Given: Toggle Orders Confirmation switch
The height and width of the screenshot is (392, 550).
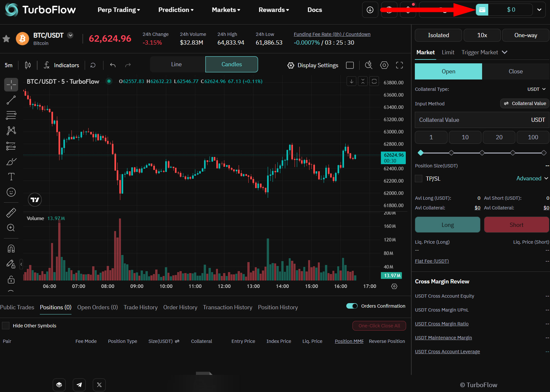Looking at the screenshot, I should pyautogui.click(x=352, y=306).
